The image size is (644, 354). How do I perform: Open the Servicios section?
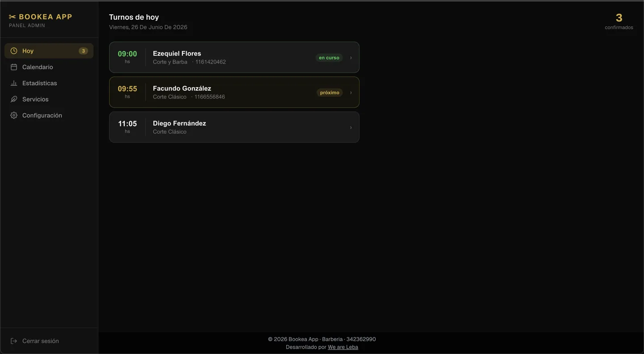[x=49, y=99]
